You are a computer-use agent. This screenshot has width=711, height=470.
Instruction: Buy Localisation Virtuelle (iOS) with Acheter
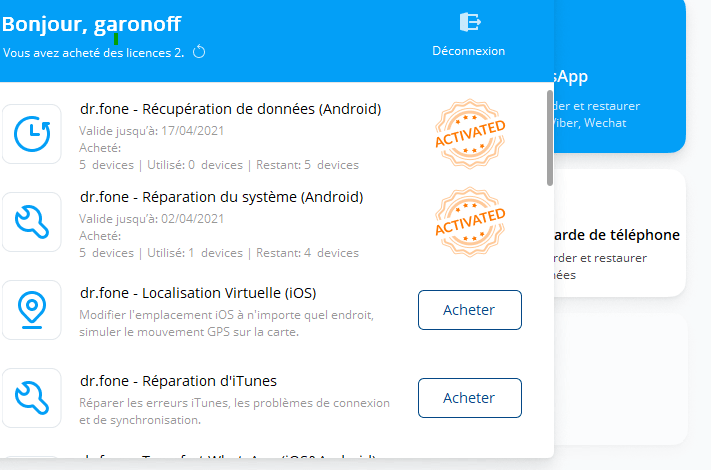470,310
